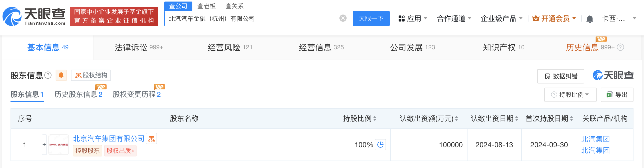Click into the company search input field
Screen dimensions: 644x168
252,18
